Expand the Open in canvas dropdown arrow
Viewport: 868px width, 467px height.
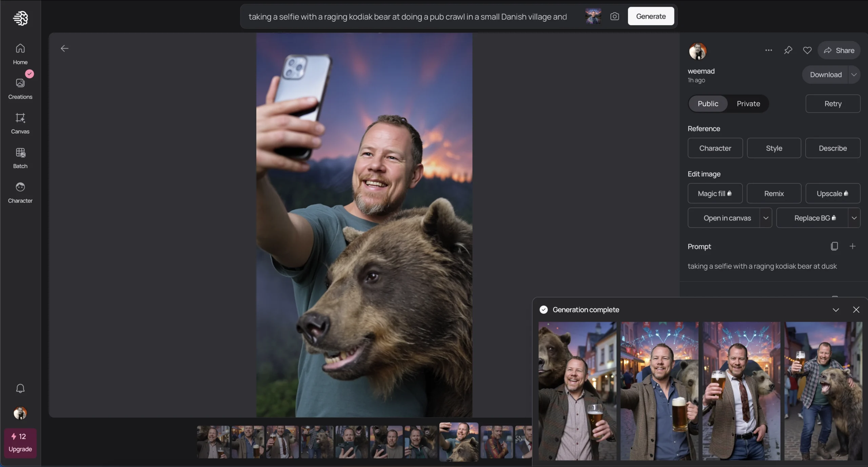coord(766,218)
